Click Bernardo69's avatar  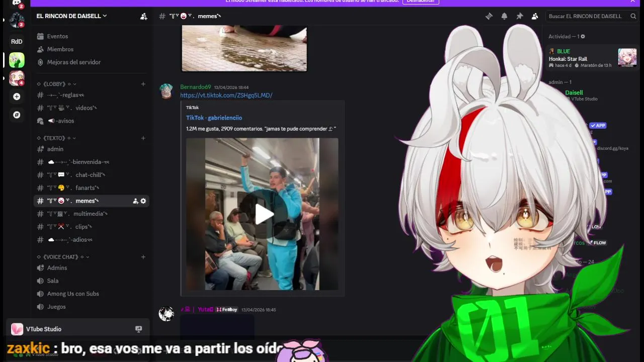click(167, 91)
